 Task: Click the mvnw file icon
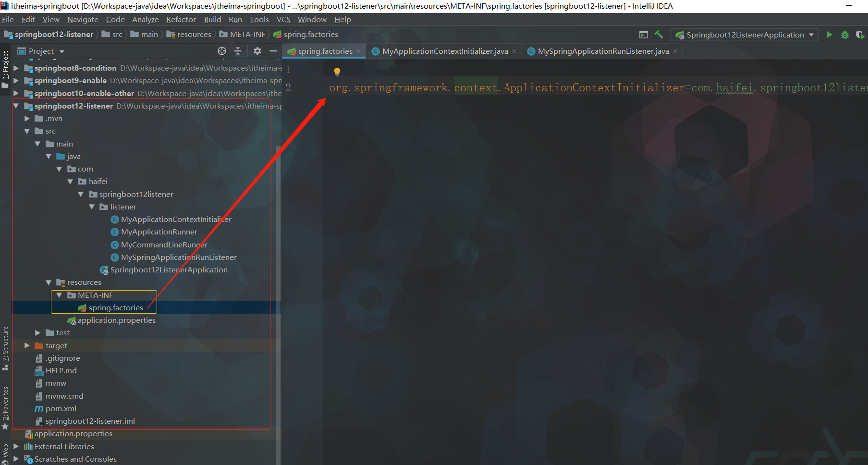tap(39, 383)
